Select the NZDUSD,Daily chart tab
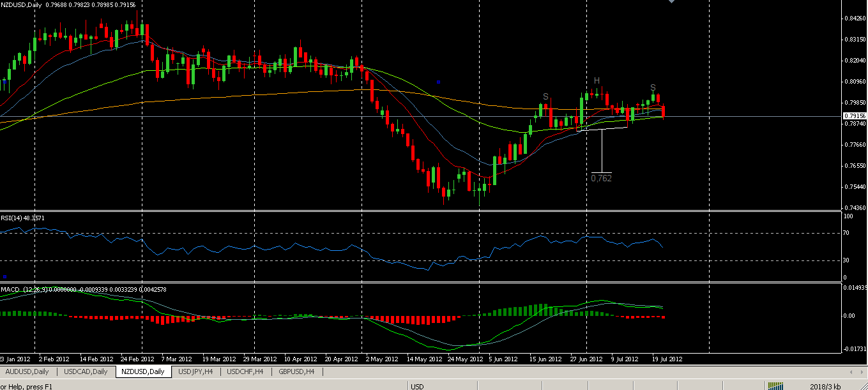The width and height of the screenshot is (868, 390). coord(143,371)
